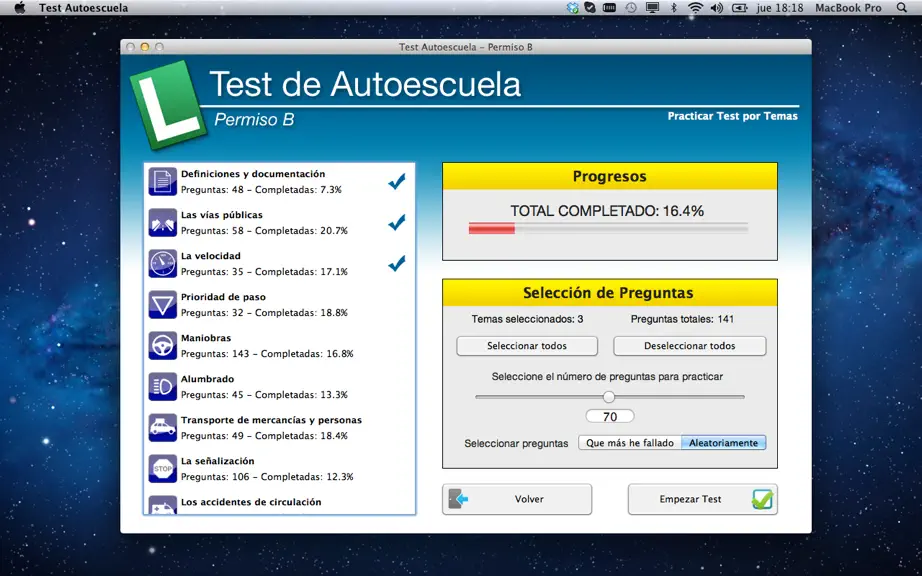Screen dimensions: 922x576
Task: Click the Maniobras steering wheel icon
Action: 162,346
